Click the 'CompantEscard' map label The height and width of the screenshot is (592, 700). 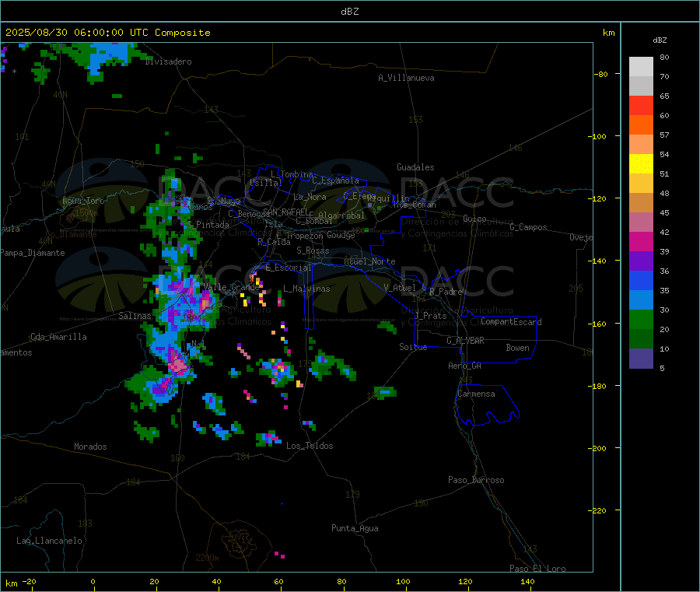click(511, 321)
